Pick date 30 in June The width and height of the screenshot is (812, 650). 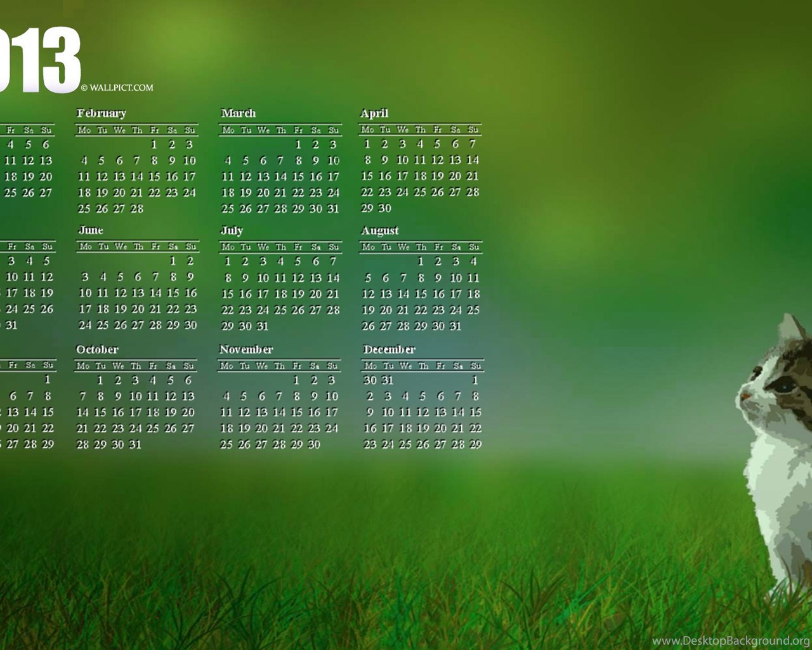coord(190,325)
